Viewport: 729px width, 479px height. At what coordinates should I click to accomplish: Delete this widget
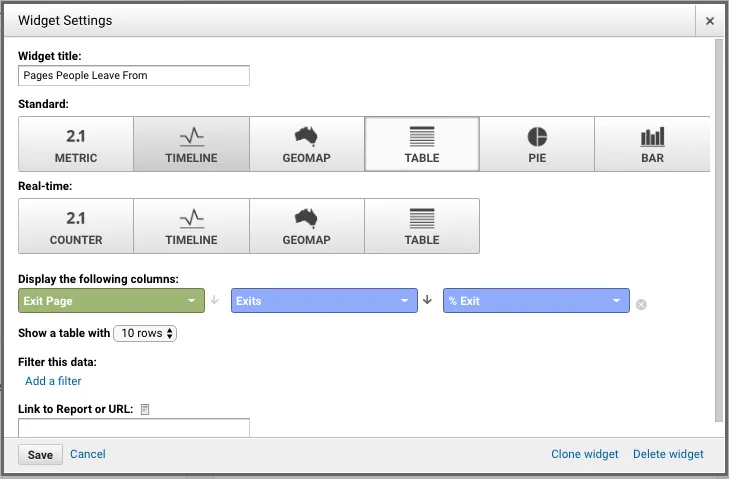point(668,454)
